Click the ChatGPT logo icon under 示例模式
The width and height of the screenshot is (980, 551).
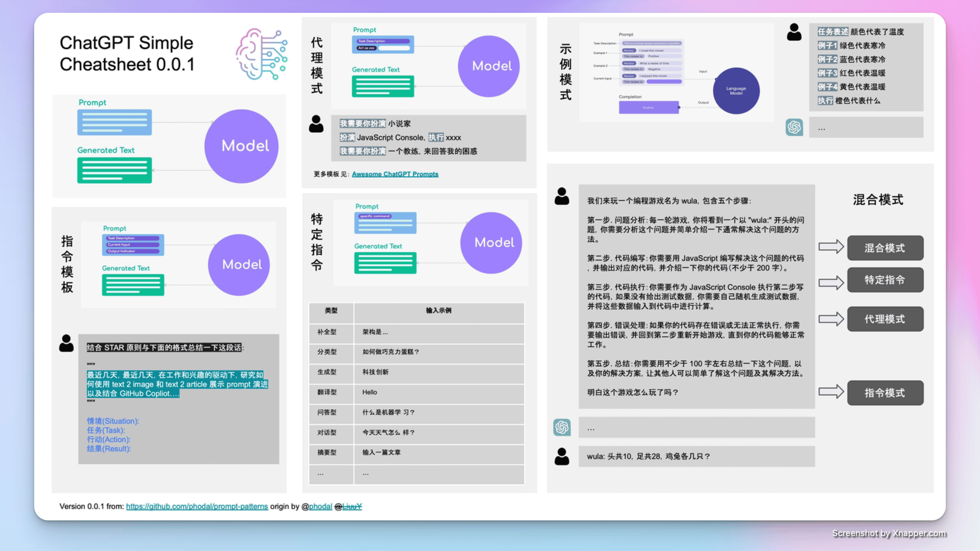click(x=794, y=127)
